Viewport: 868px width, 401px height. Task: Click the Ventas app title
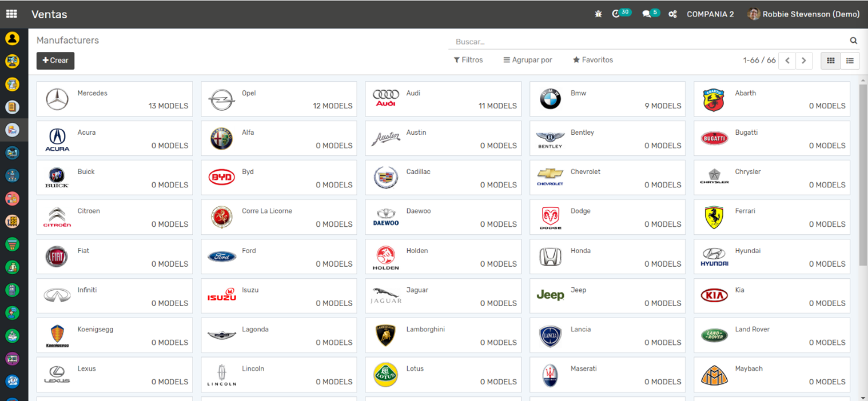coord(49,14)
